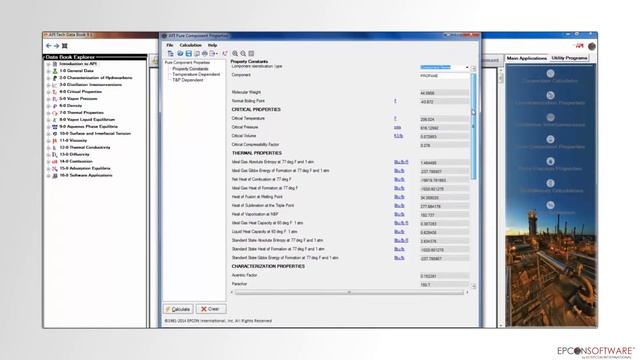Click the icon beside 4-0 Critical Properties
Viewport: 640px width, 360px height.
click(55, 92)
